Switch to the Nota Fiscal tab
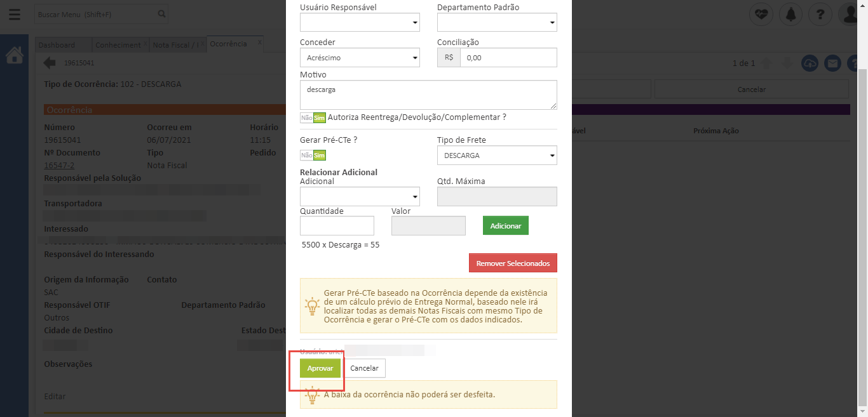 coord(175,44)
